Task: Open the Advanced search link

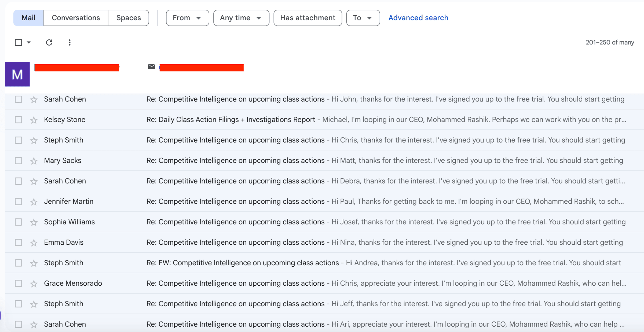Action: tap(418, 18)
